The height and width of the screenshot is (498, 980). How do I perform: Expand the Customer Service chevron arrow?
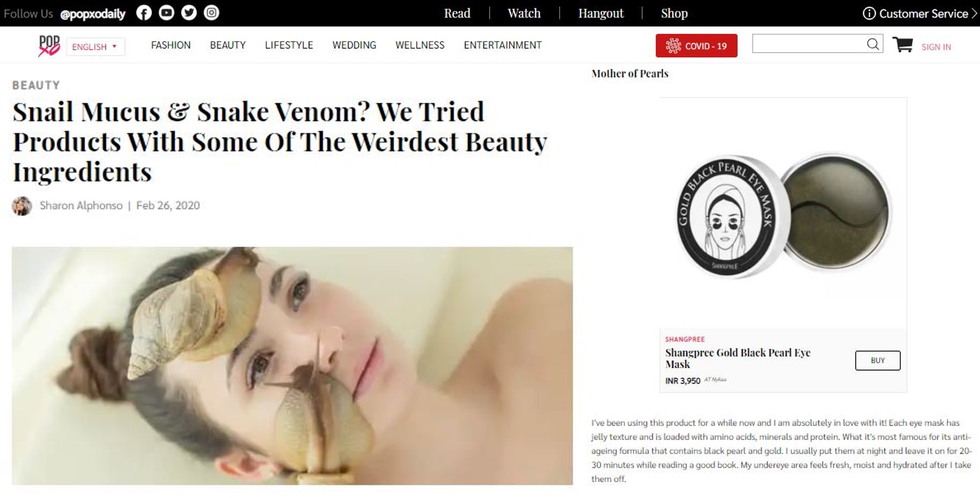coord(974,13)
